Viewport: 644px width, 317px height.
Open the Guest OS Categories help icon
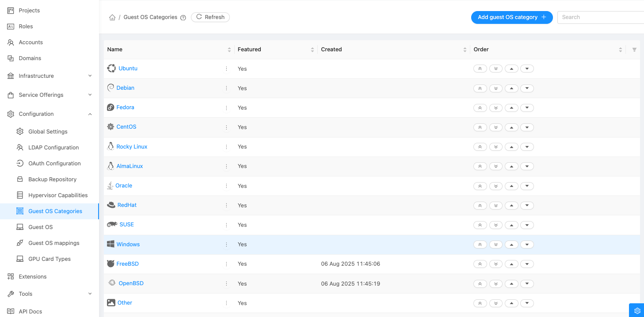pyautogui.click(x=183, y=17)
